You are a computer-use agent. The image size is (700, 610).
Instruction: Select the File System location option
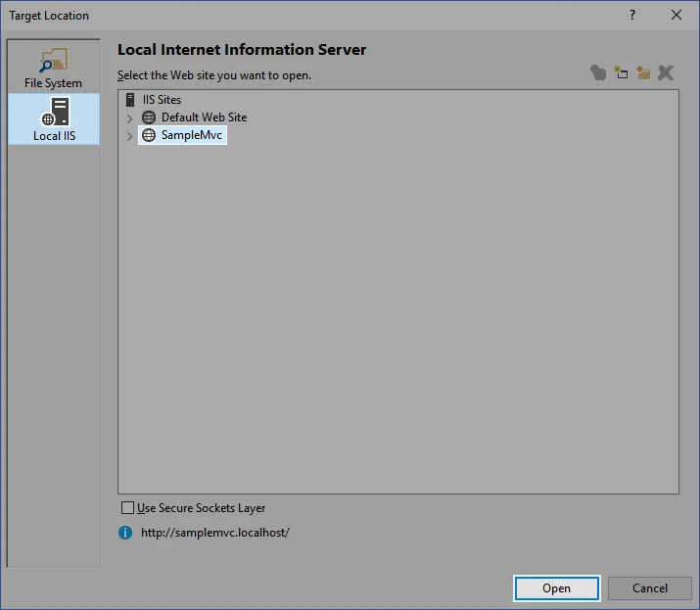pos(53,67)
